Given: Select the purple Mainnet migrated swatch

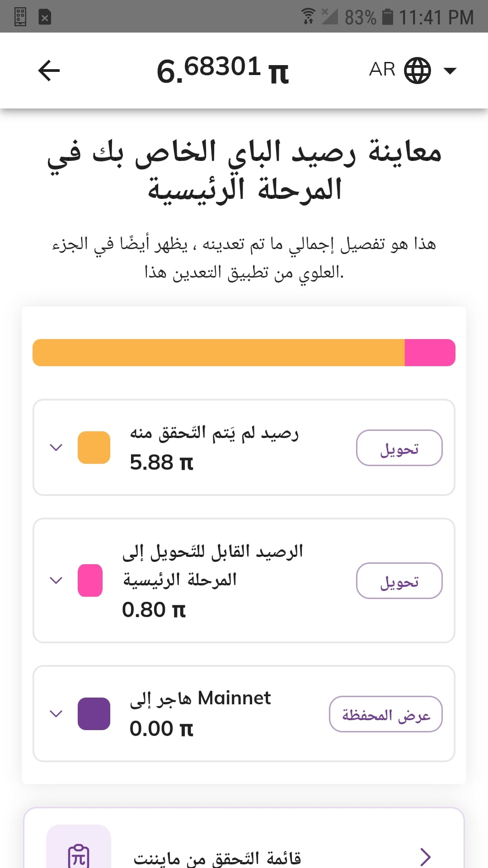Looking at the screenshot, I should tap(94, 714).
